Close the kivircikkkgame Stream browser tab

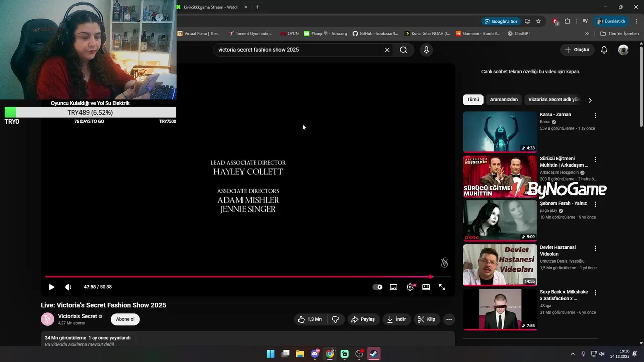[246, 7]
